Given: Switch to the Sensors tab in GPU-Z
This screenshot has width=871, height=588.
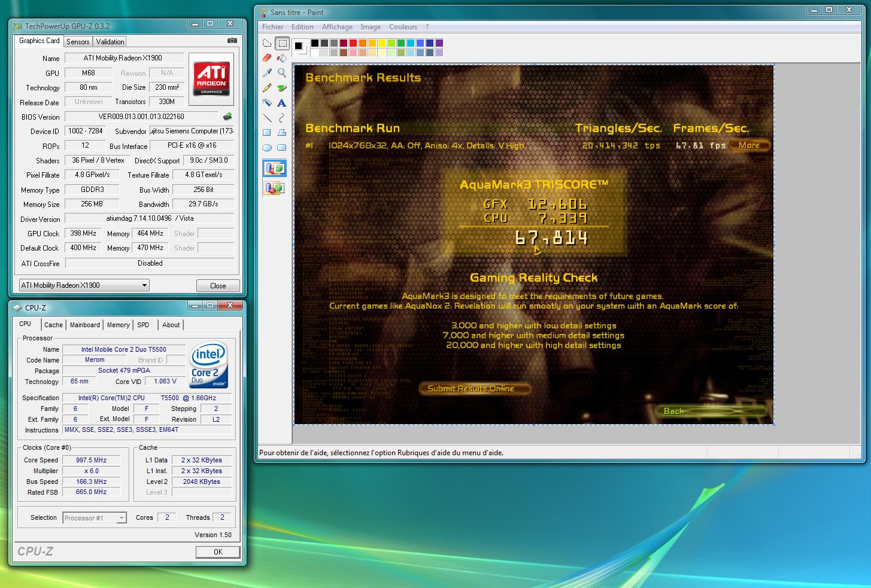Looking at the screenshot, I should click(x=78, y=41).
